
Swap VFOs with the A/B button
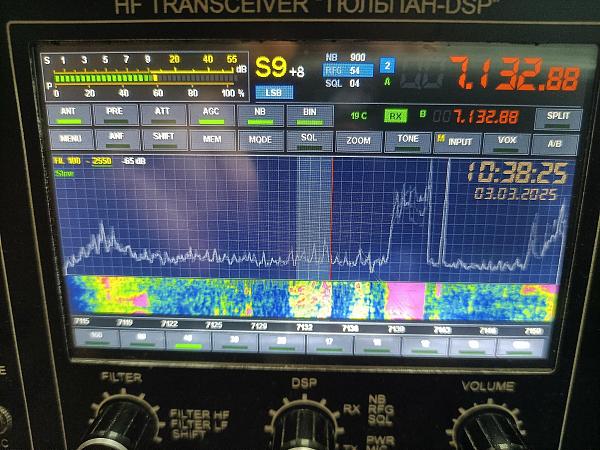pyautogui.click(x=554, y=144)
